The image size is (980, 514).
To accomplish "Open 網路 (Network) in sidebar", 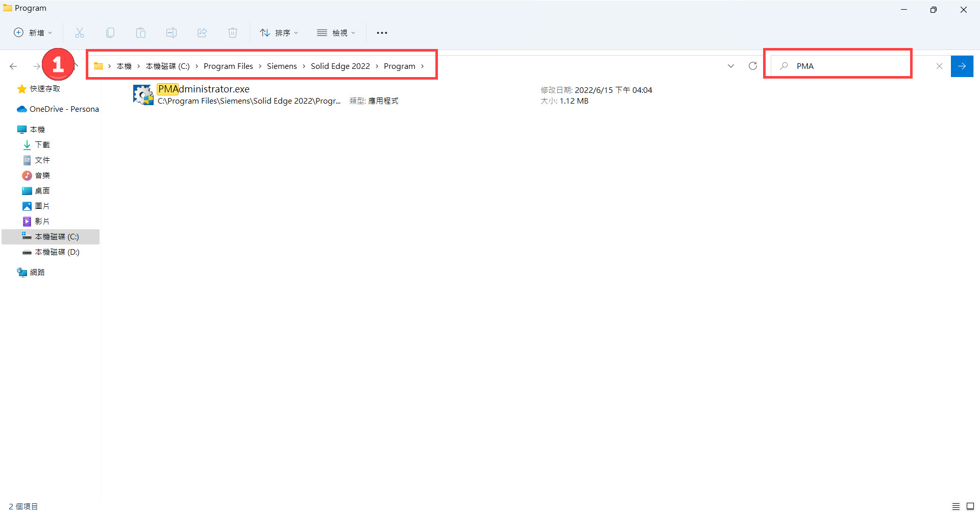I will (x=37, y=273).
